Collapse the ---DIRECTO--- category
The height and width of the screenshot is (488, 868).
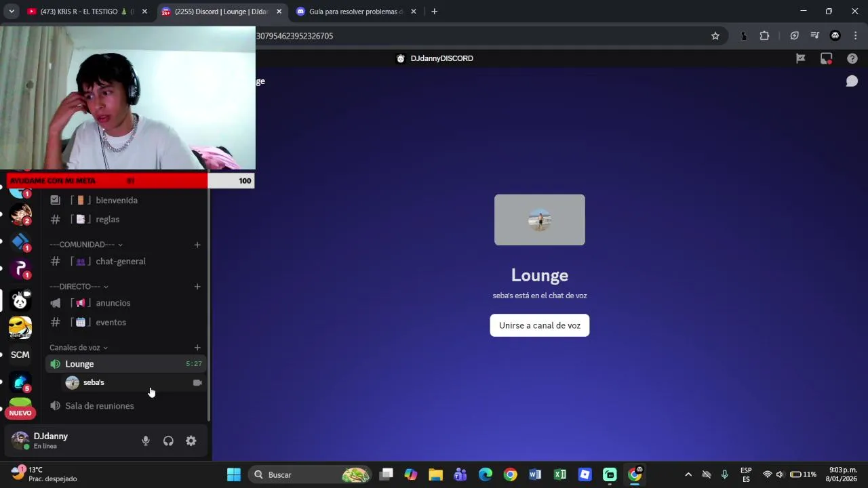click(x=79, y=287)
